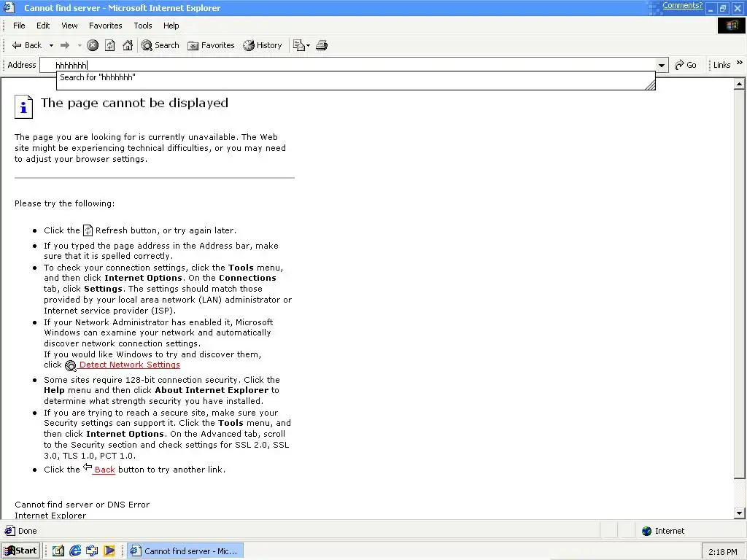Stop loading with the Stop icon

[x=93, y=45]
